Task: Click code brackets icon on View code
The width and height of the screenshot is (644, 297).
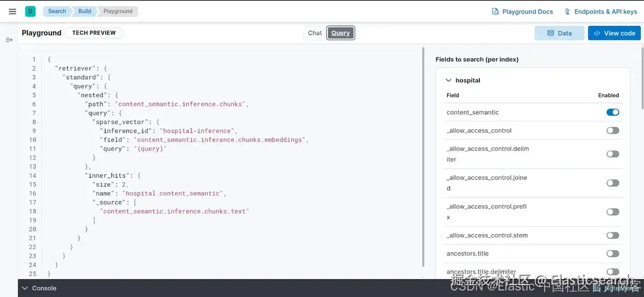Action: click(597, 33)
